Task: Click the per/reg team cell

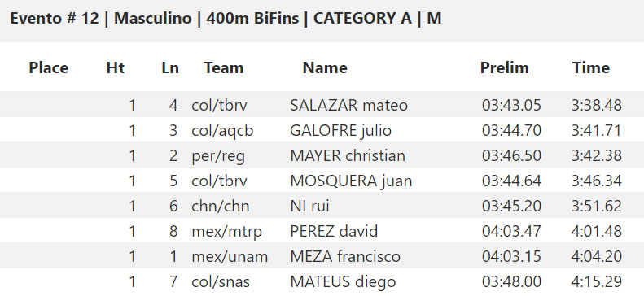Action: pos(218,156)
